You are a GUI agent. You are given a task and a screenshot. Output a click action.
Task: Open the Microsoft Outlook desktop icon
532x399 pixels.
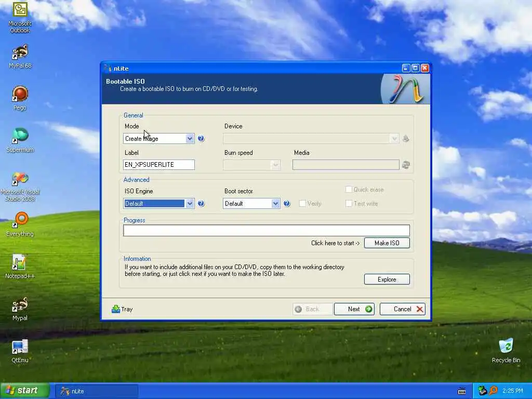20,18
